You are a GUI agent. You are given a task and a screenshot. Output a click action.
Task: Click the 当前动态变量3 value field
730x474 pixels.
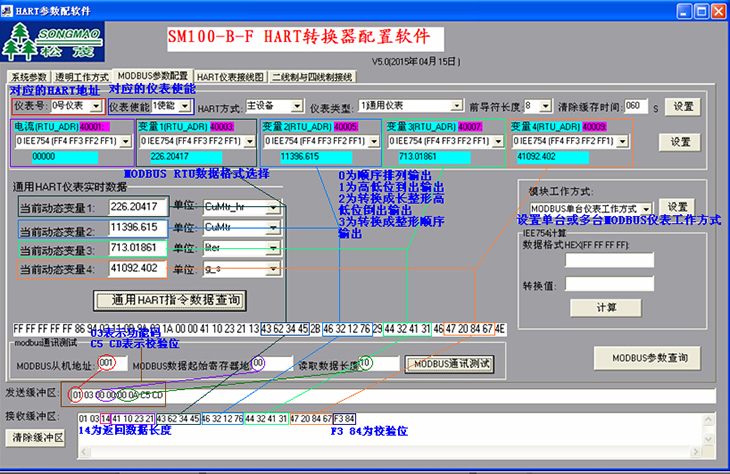(137, 248)
